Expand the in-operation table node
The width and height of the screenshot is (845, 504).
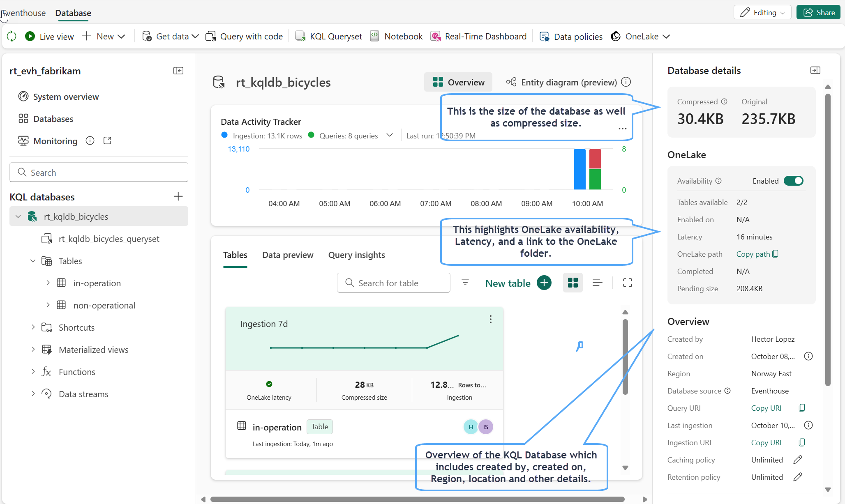click(48, 283)
